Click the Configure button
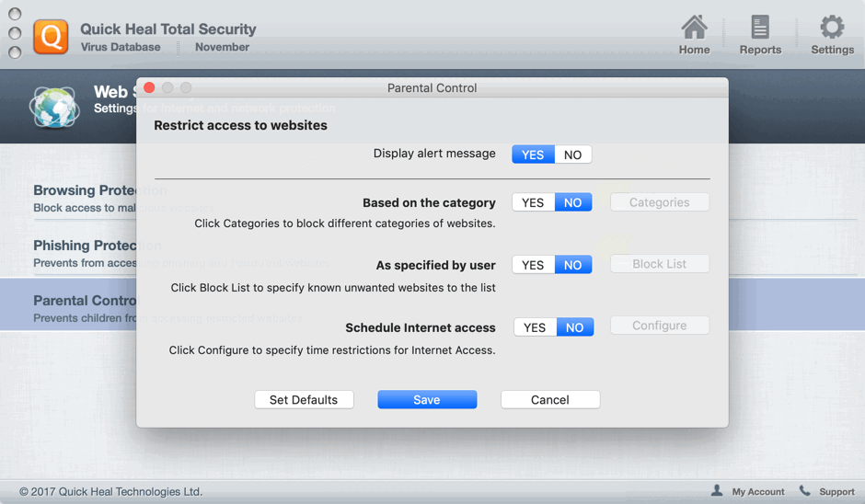The image size is (865, 504). pos(659,326)
